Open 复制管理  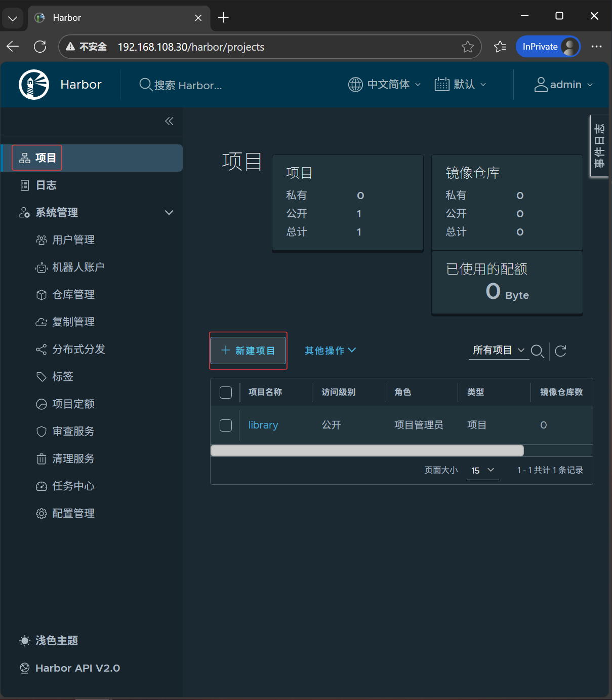click(73, 322)
